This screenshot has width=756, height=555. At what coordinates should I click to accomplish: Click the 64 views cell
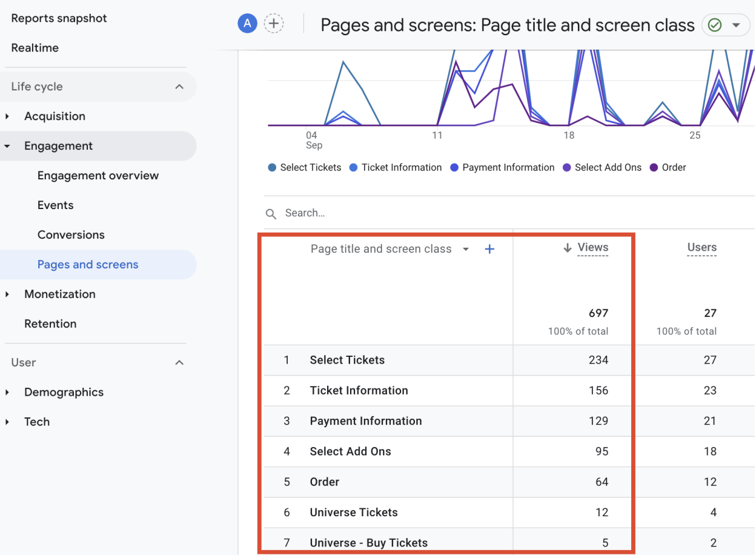tap(602, 482)
